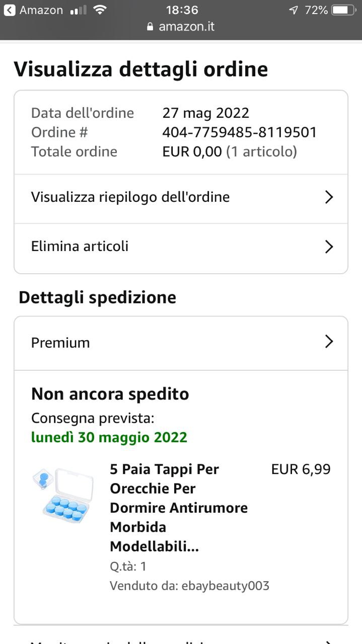Tap the padlock icon beside amazon.it
This screenshot has height=644, width=362.
click(x=150, y=27)
